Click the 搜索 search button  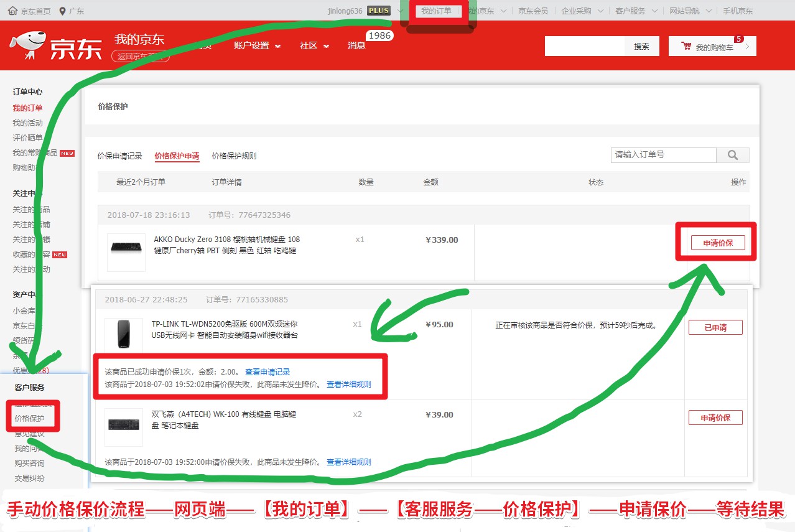[x=641, y=45]
